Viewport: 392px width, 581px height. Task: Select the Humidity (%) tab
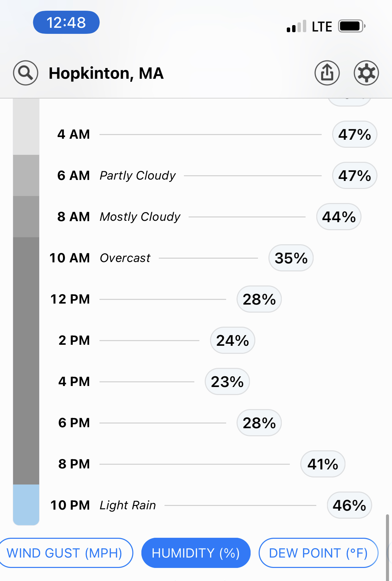pyautogui.click(x=196, y=553)
